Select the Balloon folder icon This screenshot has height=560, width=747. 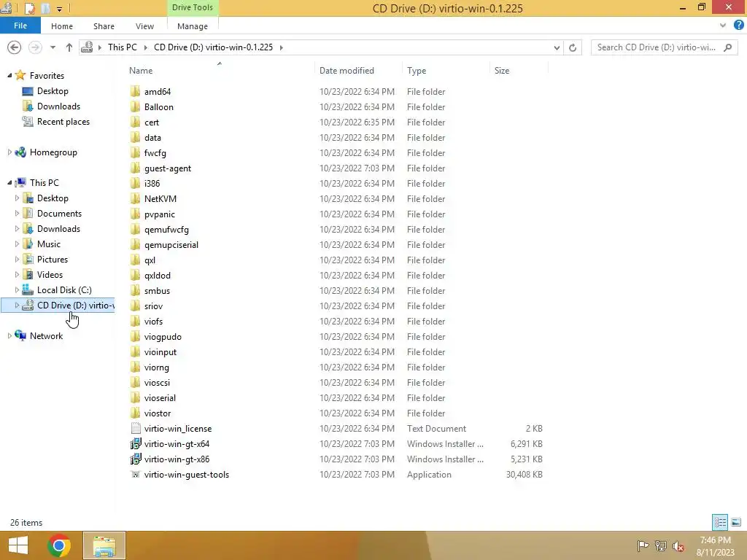point(135,106)
